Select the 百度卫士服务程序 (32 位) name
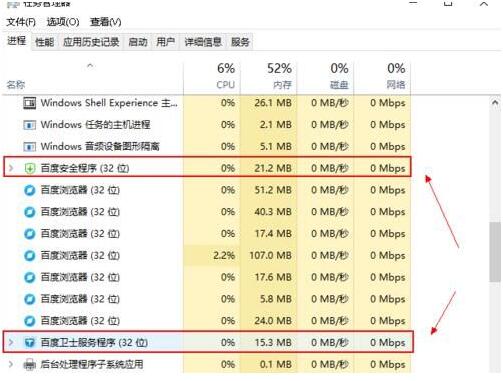Screen dimensions: 503x381 (x=94, y=342)
